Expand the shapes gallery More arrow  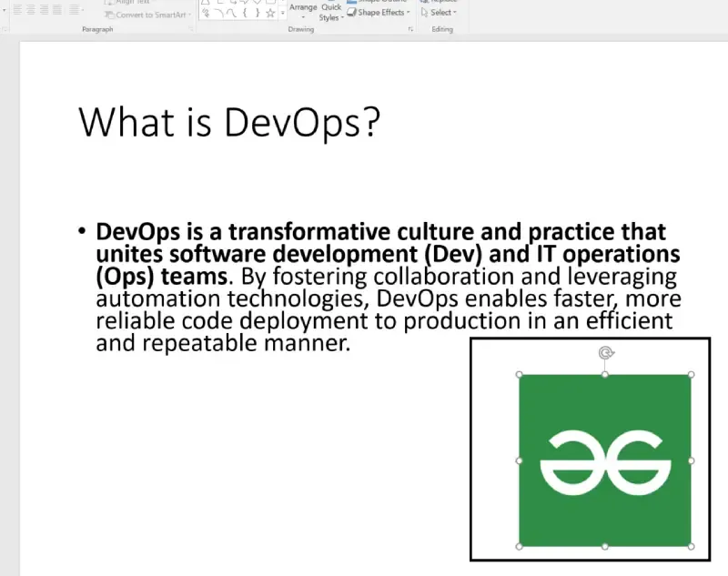click(282, 13)
